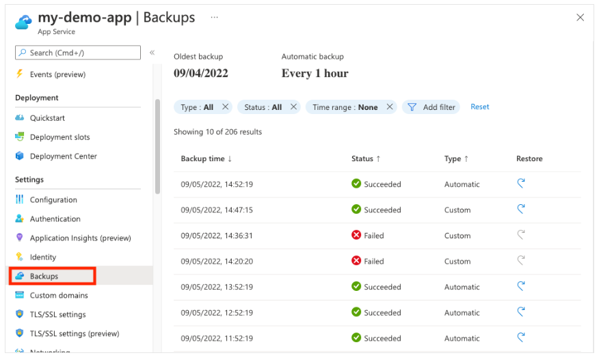The image size is (599, 364).
Task: Click the TLS/SSL settings shield icon
Action: (x=19, y=313)
